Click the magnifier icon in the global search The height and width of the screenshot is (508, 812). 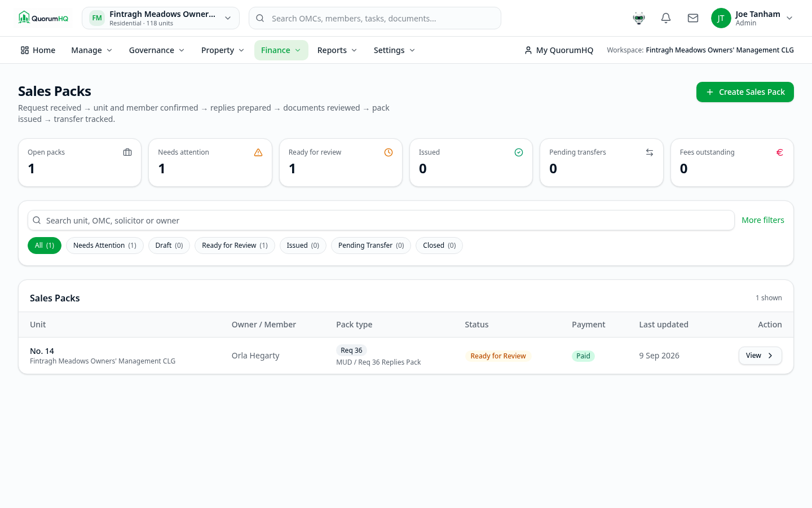click(x=260, y=18)
